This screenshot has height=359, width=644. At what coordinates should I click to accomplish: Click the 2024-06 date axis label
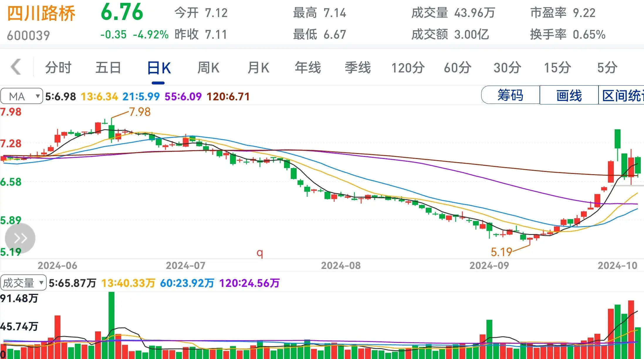[57, 265]
